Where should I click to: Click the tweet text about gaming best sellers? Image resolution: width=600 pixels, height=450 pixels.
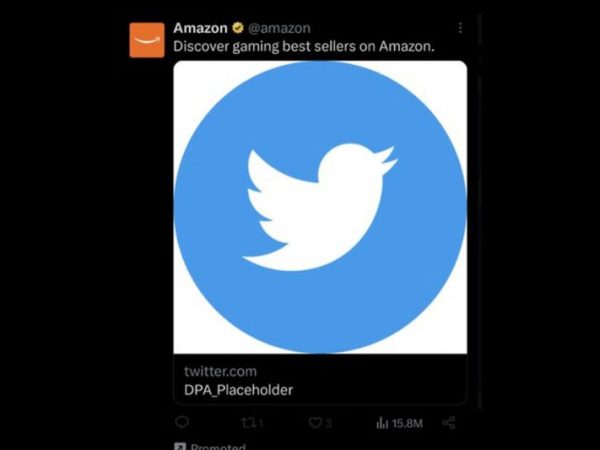[304, 47]
